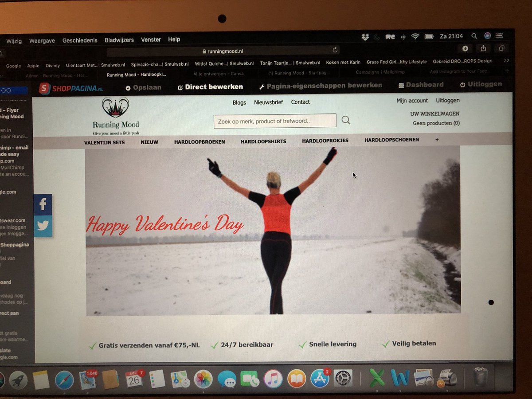Open Safari from the Dock

coord(64,380)
